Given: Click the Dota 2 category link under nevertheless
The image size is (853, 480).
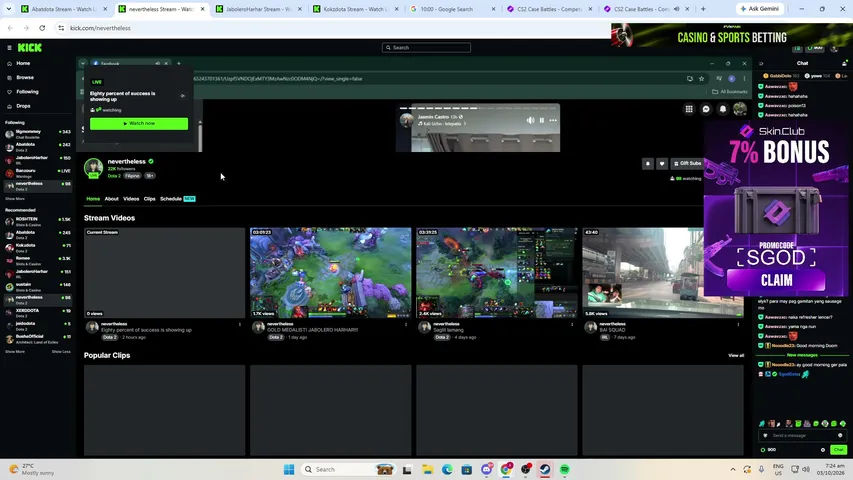Looking at the screenshot, I should [x=114, y=176].
